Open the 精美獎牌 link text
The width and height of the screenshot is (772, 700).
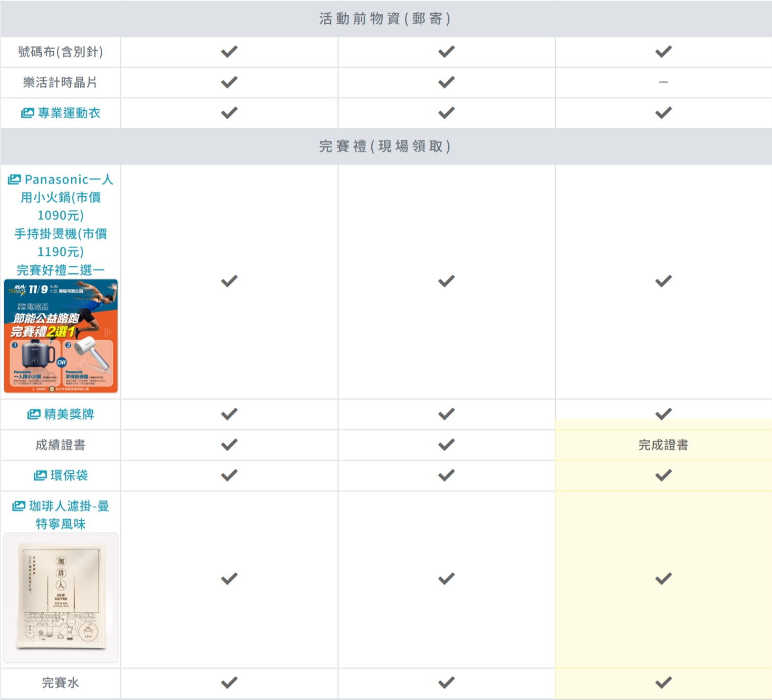(69, 414)
